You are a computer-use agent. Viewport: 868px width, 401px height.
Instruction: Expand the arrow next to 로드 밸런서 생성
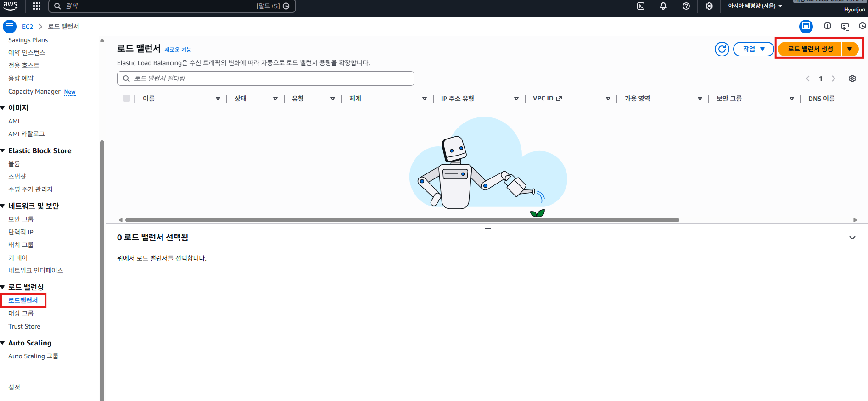[x=850, y=49]
